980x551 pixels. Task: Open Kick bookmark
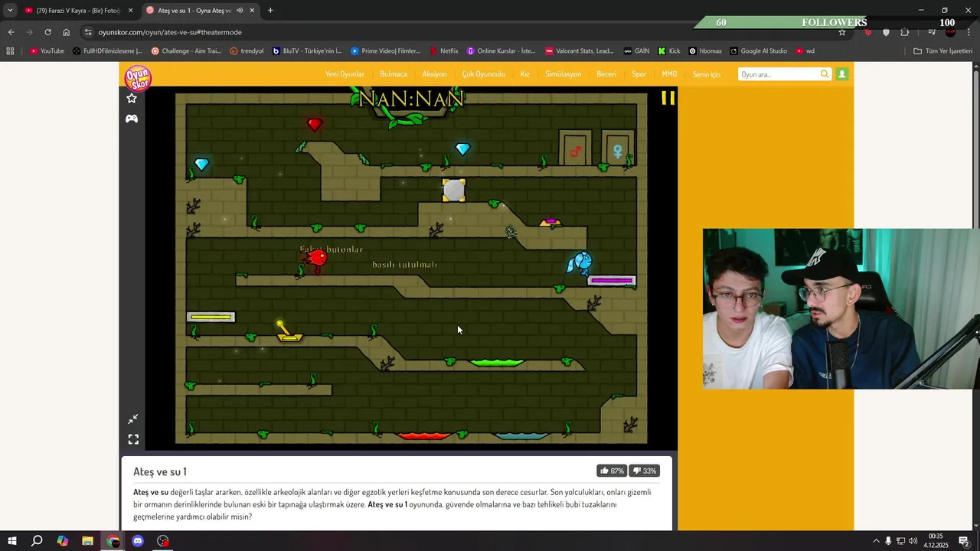669,51
